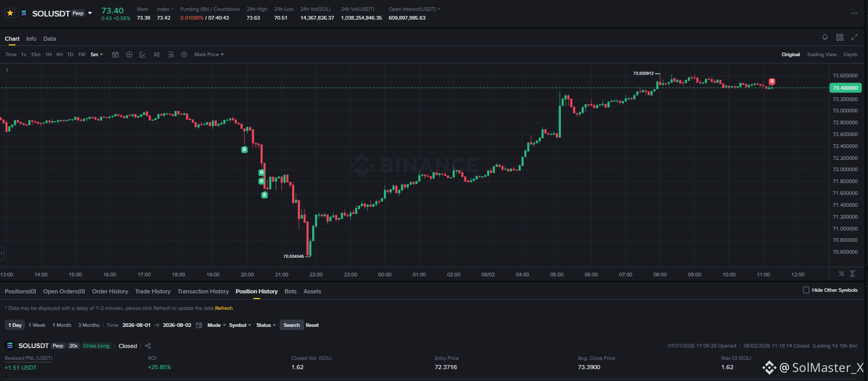Click the yellow Refresh link
This screenshot has width=868, height=381.
(x=224, y=308)
